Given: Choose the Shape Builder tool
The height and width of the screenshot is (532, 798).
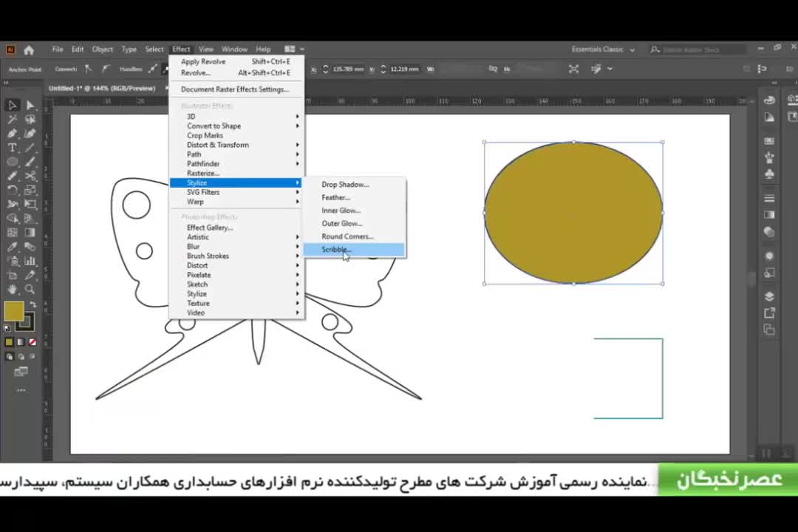Looking at the screenshot, I should tap(13, 219).
